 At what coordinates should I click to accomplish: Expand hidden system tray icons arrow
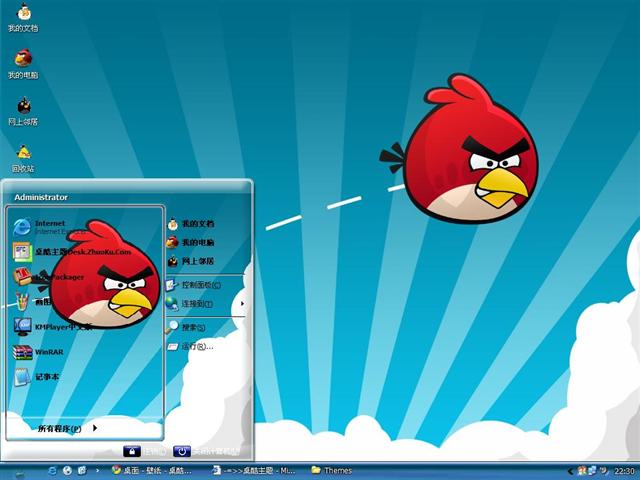tap(570, 472)
